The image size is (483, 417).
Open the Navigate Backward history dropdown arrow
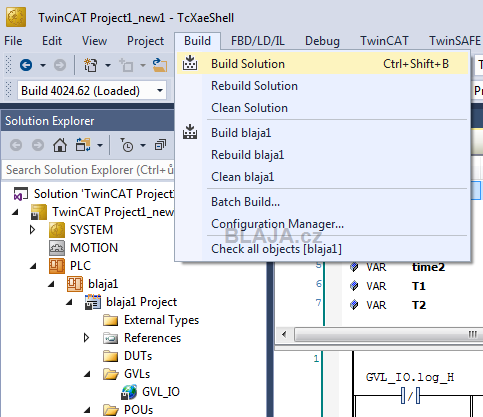(43, 65)
